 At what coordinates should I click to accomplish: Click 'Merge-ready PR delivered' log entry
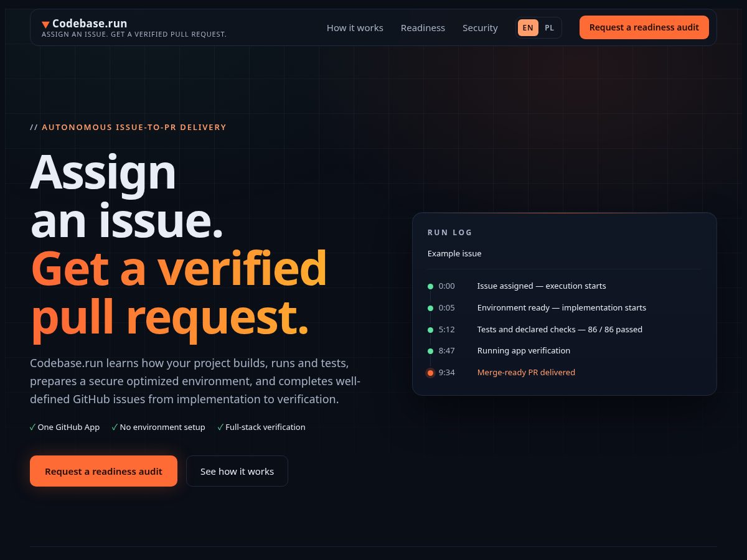pos(526,373)
